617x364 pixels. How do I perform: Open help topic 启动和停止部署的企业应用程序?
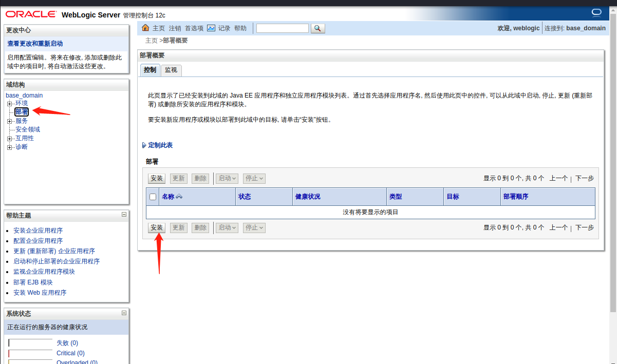[57, 261]
